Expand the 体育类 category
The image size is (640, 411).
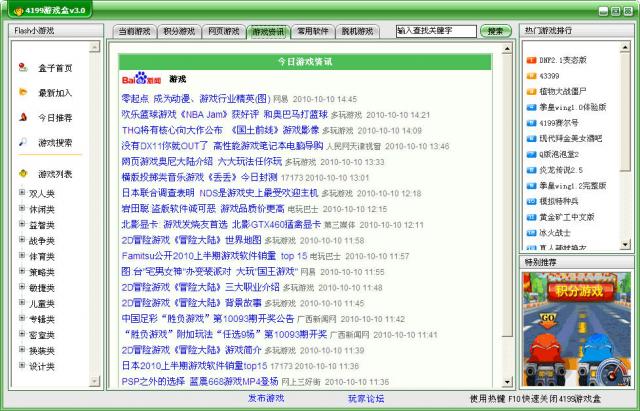click(22, 255)
